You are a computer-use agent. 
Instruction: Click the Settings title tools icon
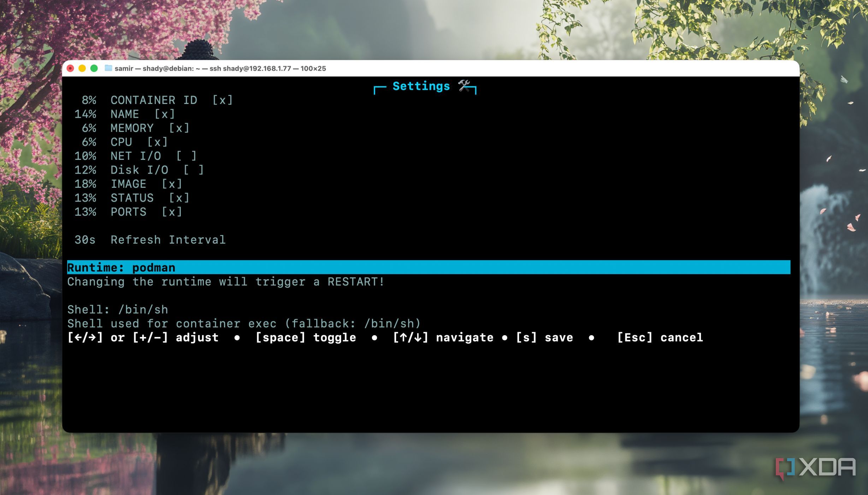coord(464,86)
